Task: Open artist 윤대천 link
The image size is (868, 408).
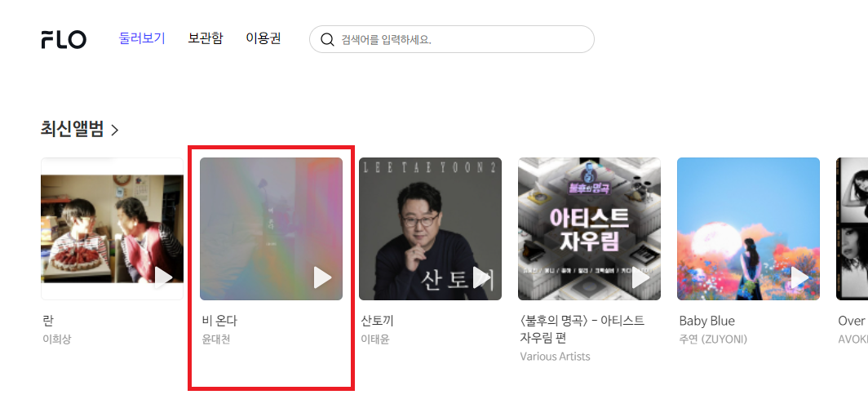Action: click(216, 339)
